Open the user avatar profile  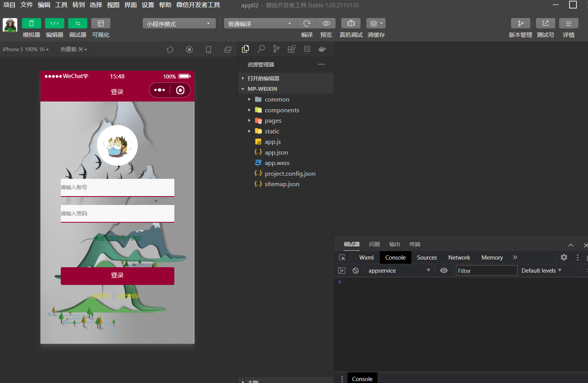pos(10,25)
